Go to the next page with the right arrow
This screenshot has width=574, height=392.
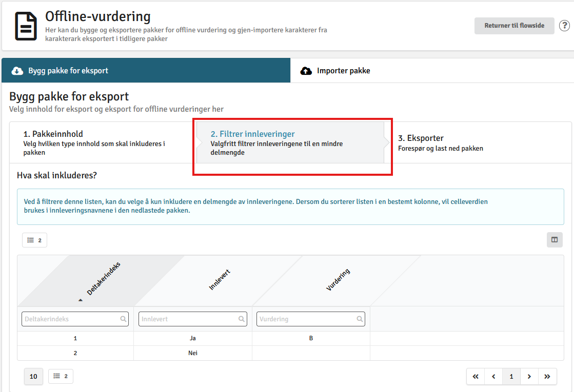point(529,376)
